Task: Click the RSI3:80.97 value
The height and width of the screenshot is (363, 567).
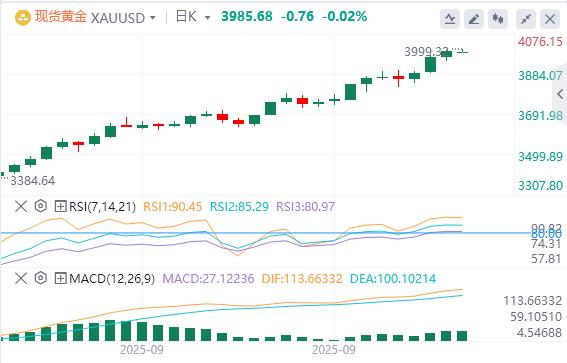Action: pyautogui.click(x=306, y=207)
